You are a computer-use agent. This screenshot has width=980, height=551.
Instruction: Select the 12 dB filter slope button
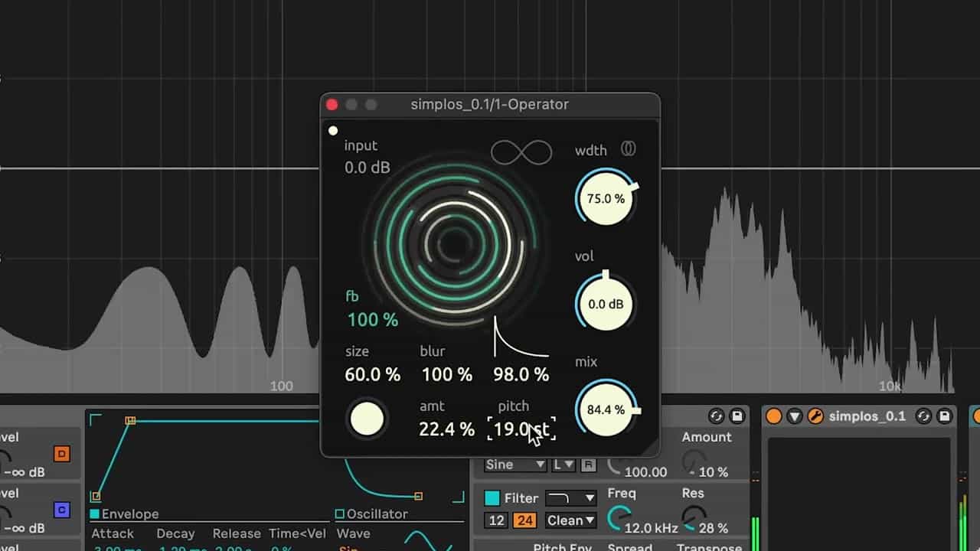pyautogui.click(x=496, y=520)
